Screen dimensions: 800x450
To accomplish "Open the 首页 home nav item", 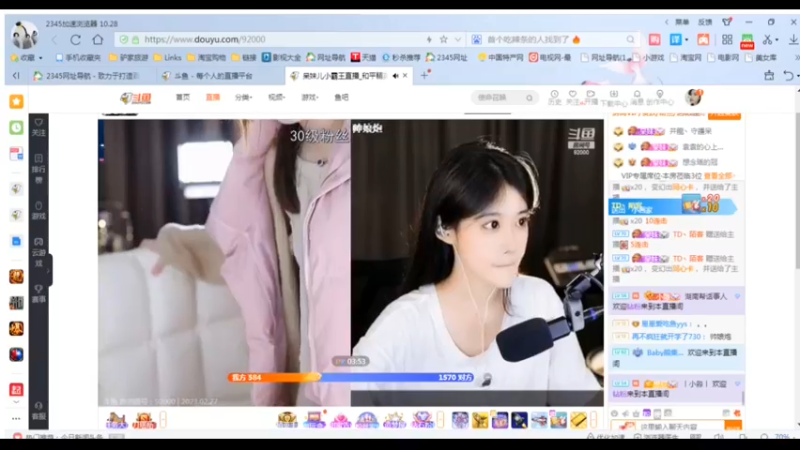I will [183, 97].
